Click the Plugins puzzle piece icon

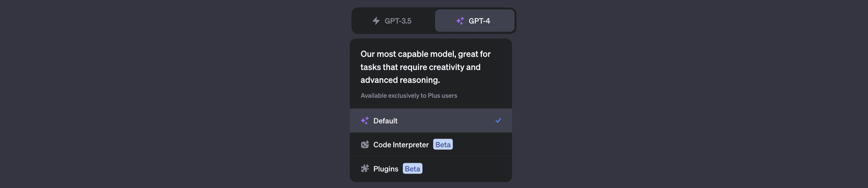click(365, 168)
